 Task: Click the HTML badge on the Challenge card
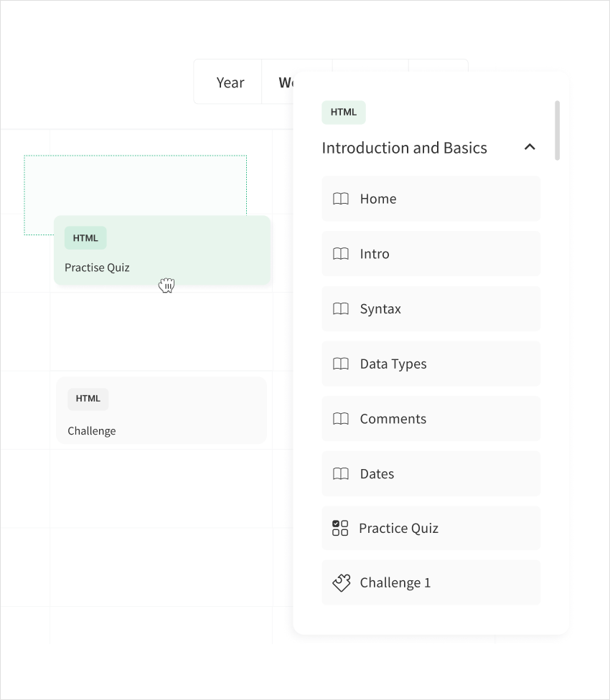tap(88, 399)
